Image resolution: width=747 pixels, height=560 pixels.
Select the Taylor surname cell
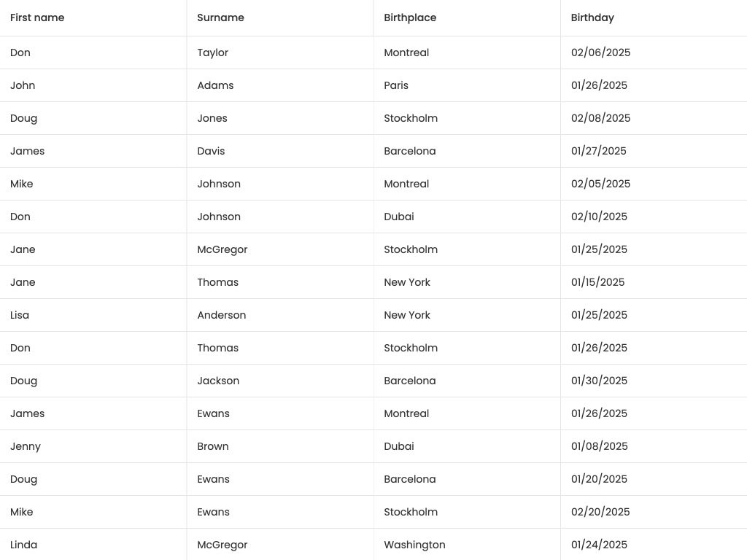(213, 52)
